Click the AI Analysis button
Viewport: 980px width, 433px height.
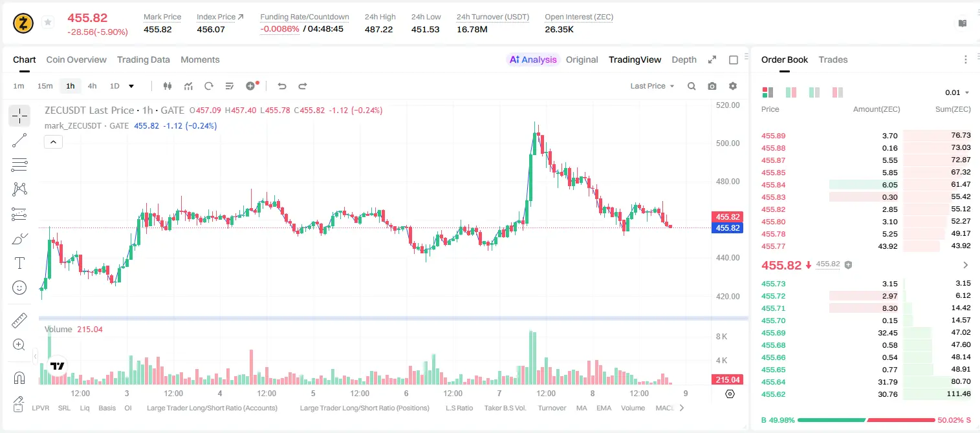click(533, 59)
